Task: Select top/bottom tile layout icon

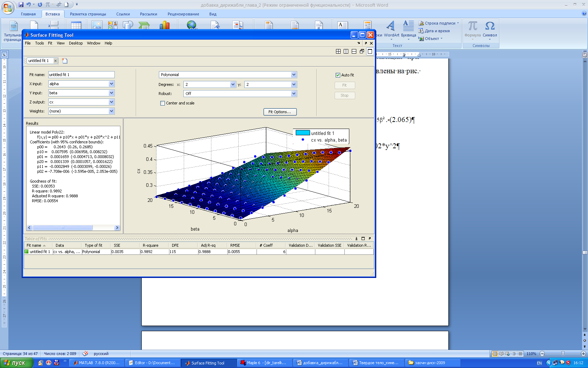Action: (354, 52)
